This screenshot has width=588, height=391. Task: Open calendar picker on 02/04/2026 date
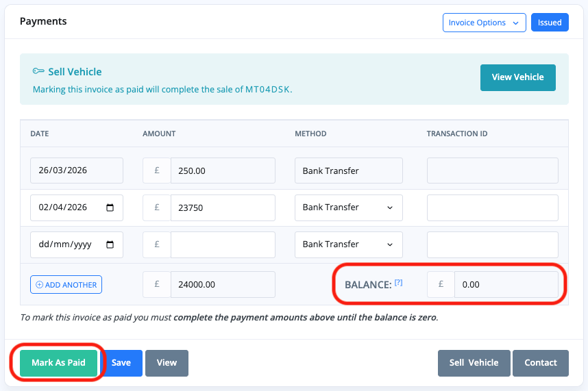(x=110, y=207)
